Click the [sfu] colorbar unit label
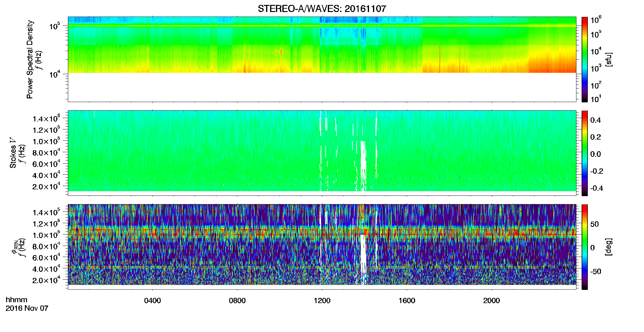 pos(609,59)
